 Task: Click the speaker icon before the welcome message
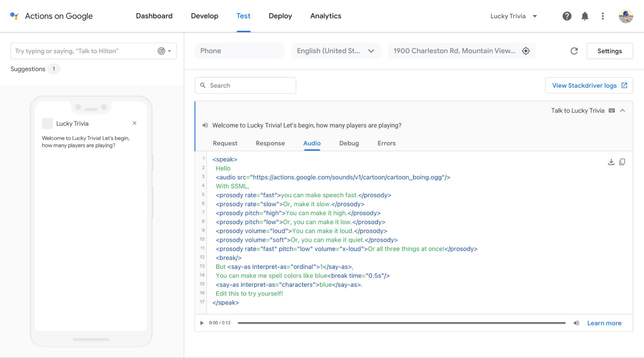coord(205,125)
